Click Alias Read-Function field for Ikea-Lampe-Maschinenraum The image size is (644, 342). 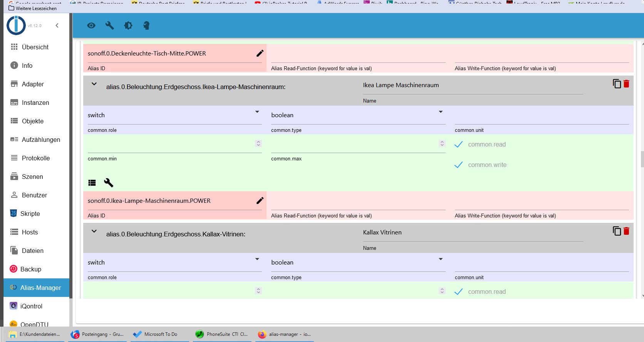click(358, 201)
